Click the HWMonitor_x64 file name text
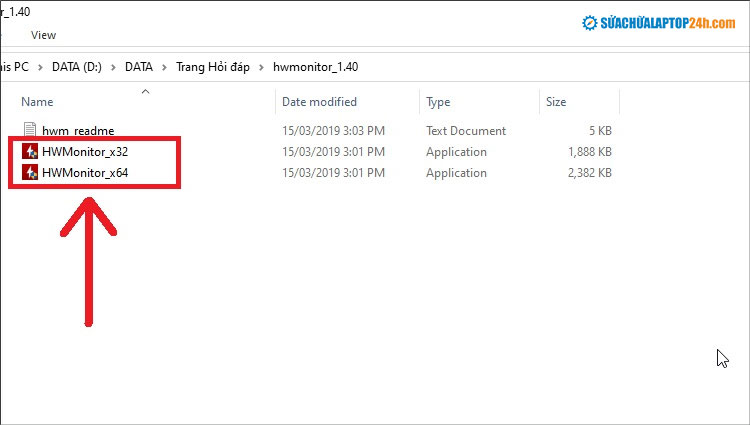 click(85, 173)
